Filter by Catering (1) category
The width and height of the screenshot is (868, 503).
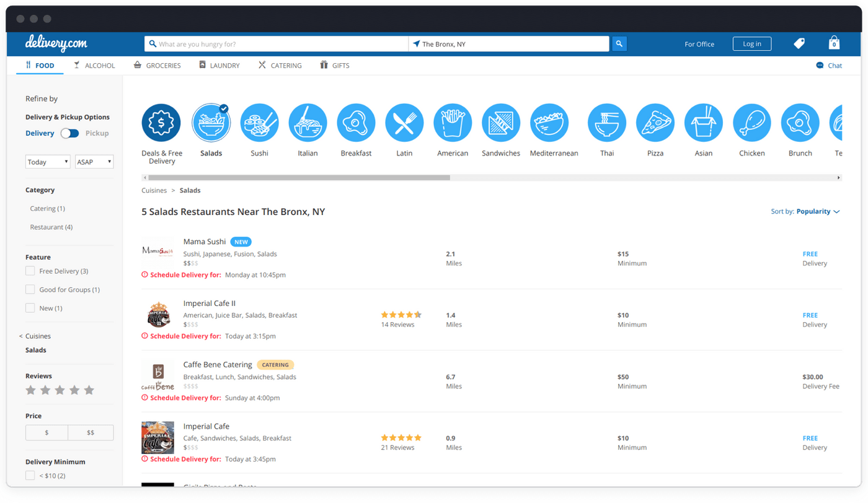coord(47,208)
